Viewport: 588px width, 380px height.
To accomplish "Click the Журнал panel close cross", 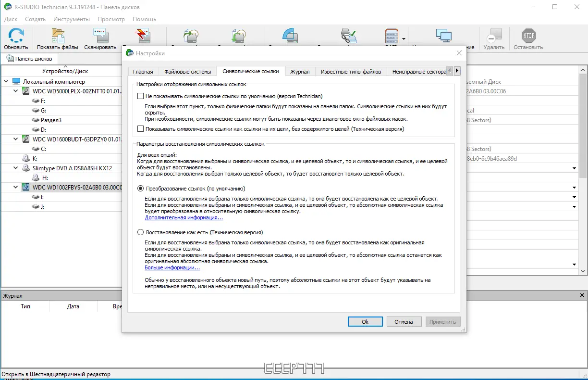I will (x=583, y=295).
